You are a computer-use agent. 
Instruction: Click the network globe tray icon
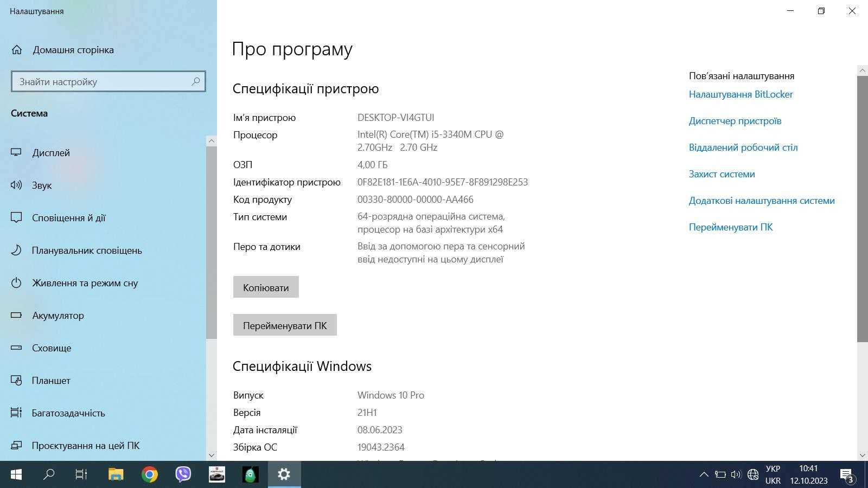pos(752,474)
